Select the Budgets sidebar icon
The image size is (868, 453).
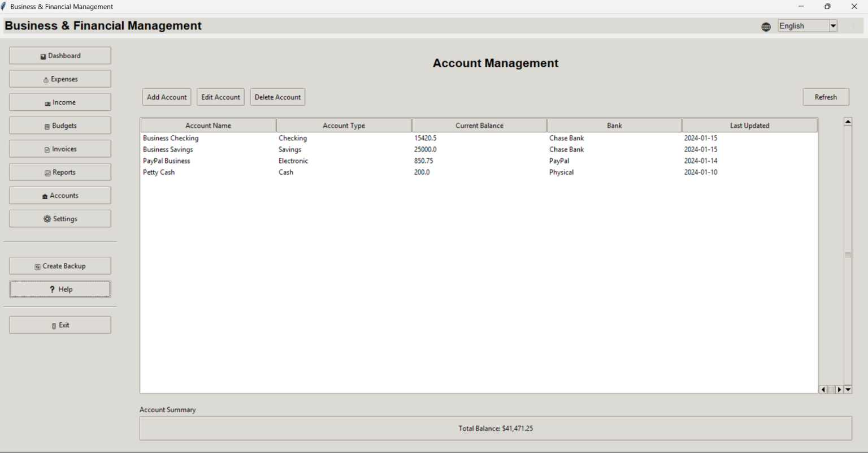click(49, 126)
